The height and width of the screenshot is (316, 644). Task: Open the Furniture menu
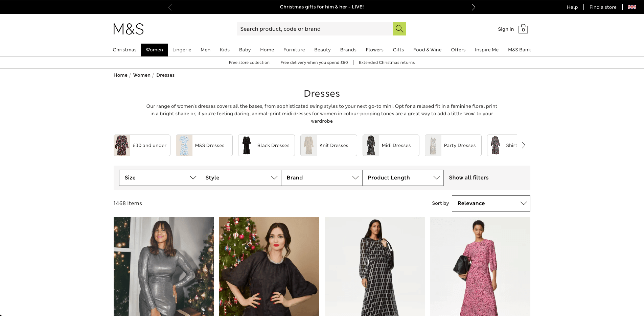(294, 50)
